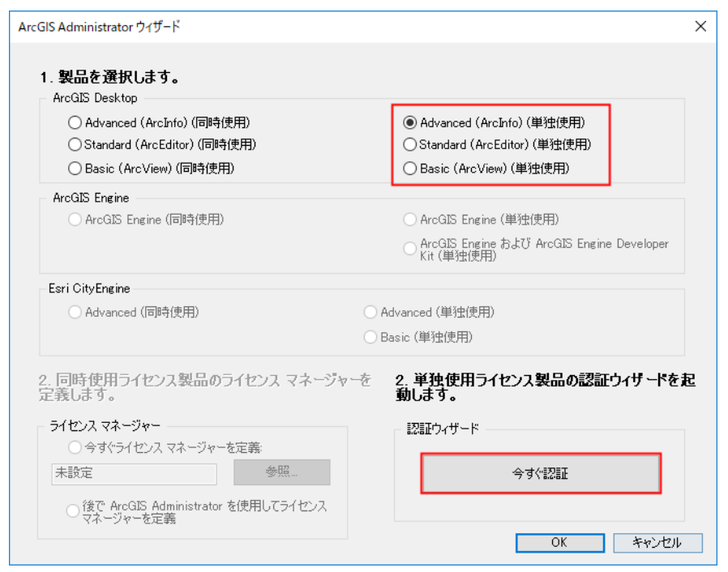
Task: Click the ArcGIS Desktop group label
Action: 95,98
